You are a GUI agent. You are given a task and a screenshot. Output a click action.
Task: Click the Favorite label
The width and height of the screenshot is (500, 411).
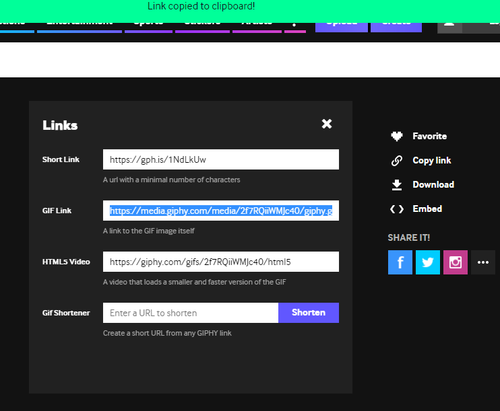coord(430,136)
